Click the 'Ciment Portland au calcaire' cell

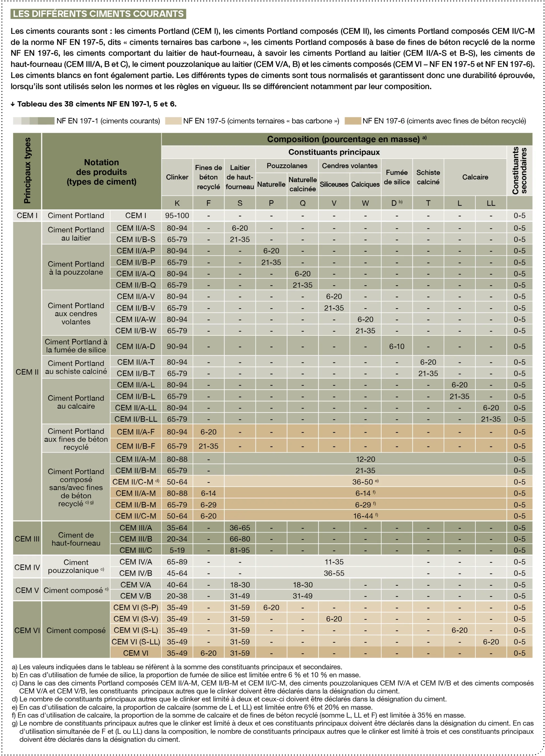point(76,402)
